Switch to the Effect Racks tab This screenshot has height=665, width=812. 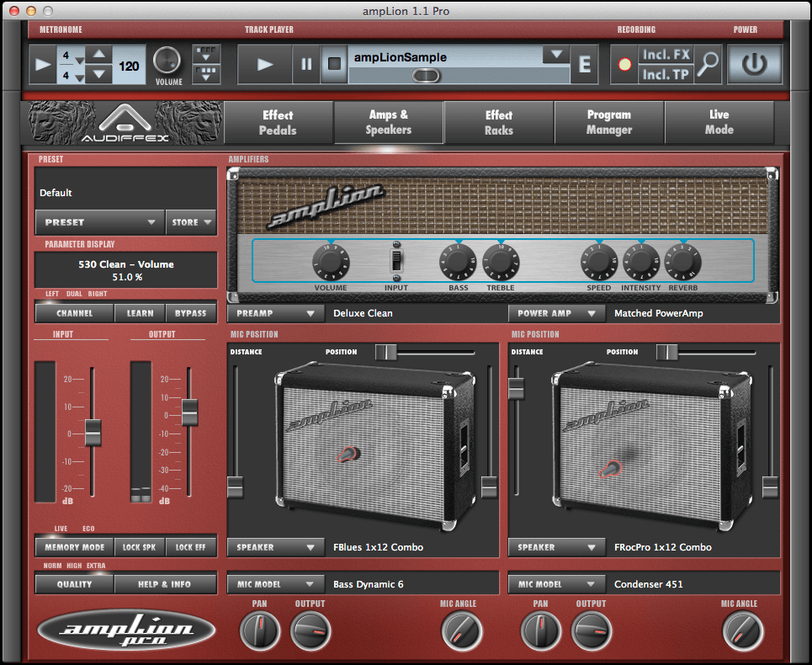(498, 122)
